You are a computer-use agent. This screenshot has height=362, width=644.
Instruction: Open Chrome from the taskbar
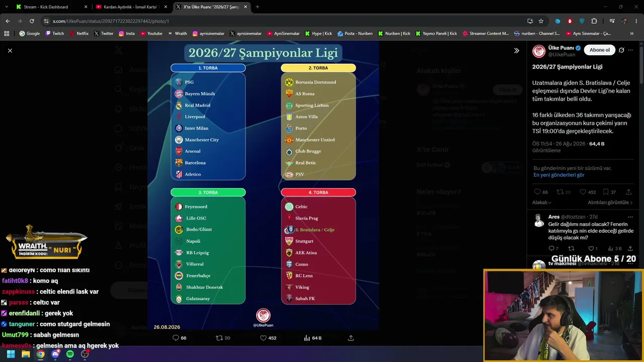(x=40, y=354)
